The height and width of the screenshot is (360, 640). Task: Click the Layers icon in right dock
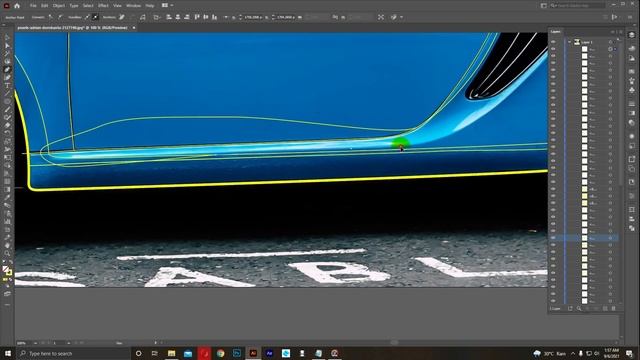(x=632, y=36)
